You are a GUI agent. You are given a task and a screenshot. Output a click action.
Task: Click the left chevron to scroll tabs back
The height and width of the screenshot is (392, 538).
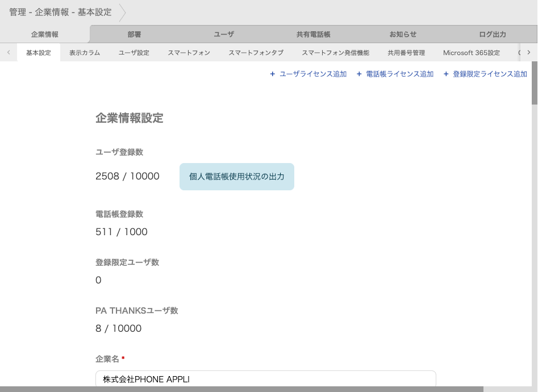coord(8,52)
